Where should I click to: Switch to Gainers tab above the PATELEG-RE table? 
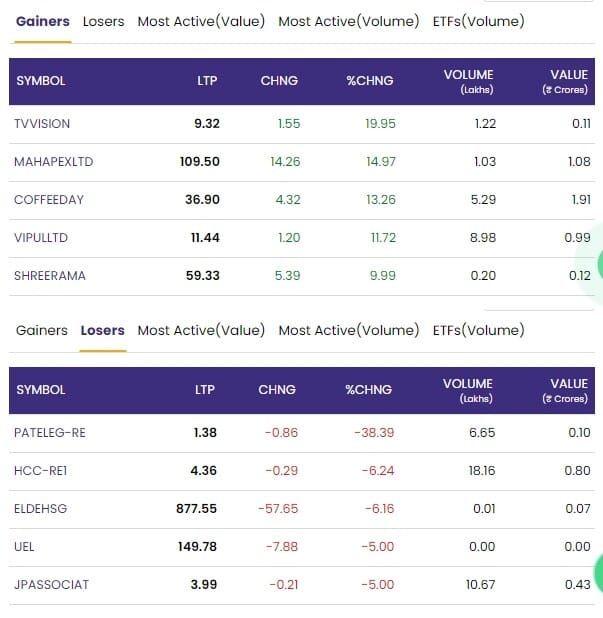click(x=42, y=330)
